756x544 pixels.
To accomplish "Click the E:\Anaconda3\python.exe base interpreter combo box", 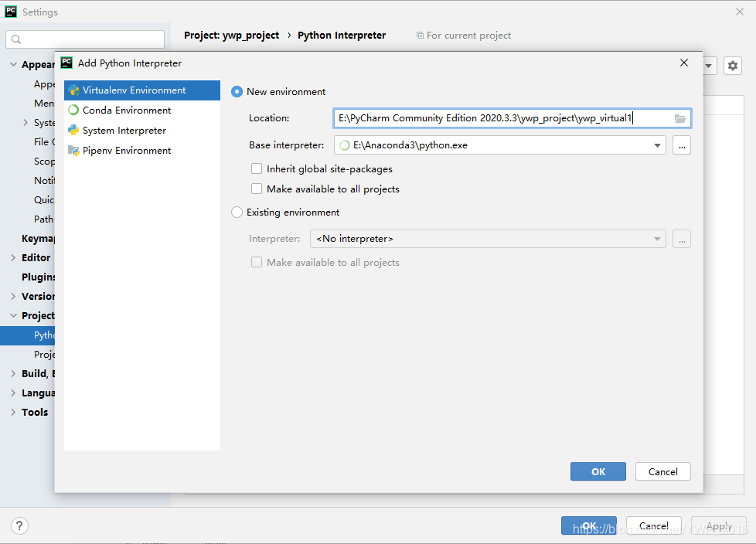I will click(499, 145).
